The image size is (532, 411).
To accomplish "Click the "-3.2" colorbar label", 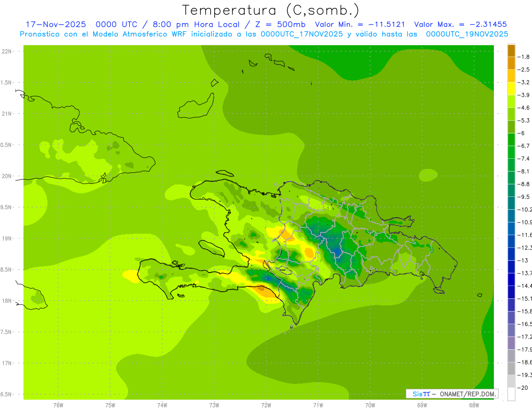I will (524, 82).
